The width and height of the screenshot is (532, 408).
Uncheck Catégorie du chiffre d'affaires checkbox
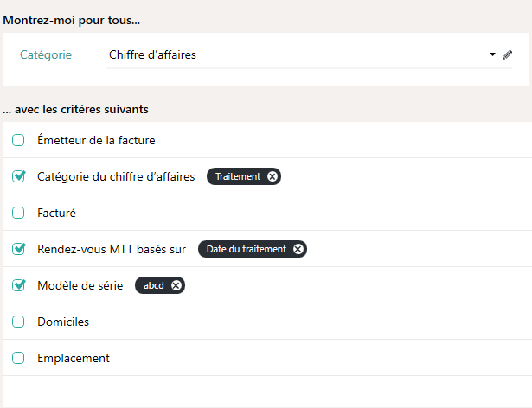pos(18,176)
